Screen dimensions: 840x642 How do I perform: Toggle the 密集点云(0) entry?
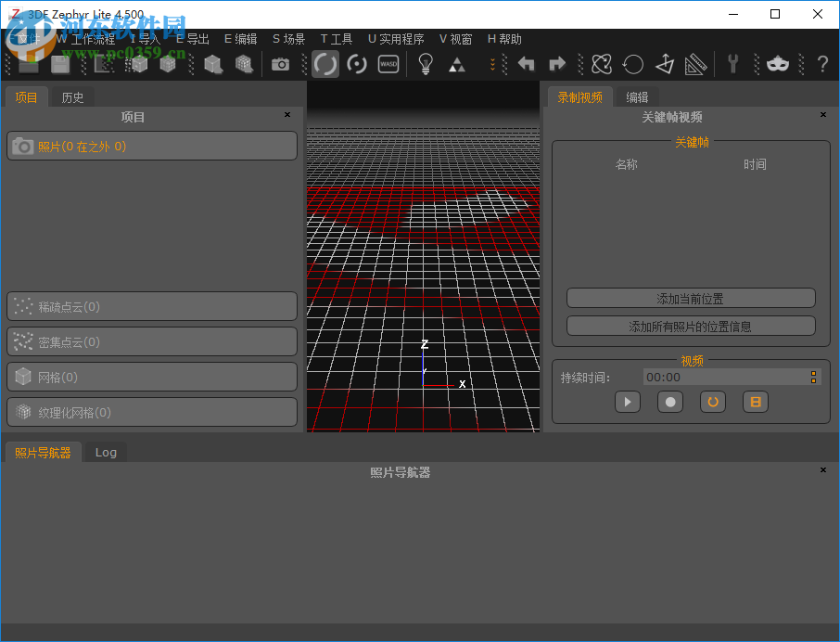click(151, 341)
